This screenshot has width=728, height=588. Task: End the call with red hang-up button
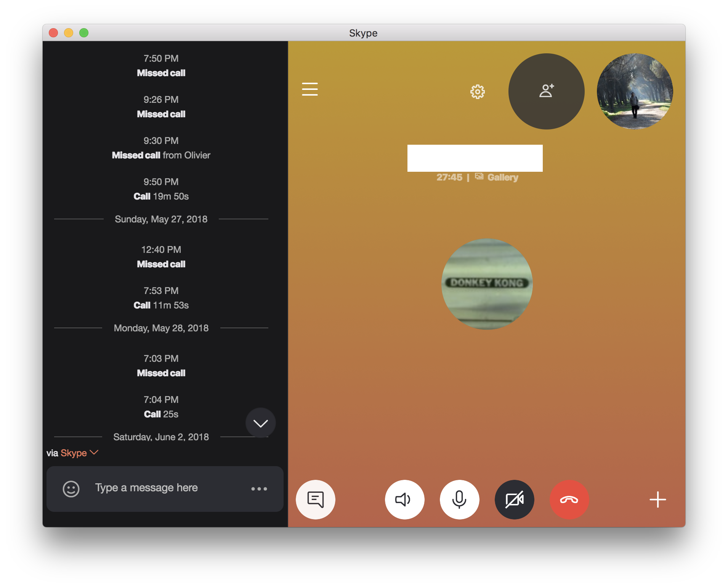click(x=569, y=499)
